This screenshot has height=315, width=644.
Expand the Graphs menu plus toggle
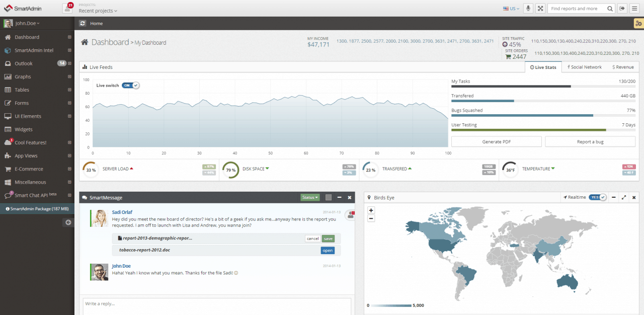[69, 77]
